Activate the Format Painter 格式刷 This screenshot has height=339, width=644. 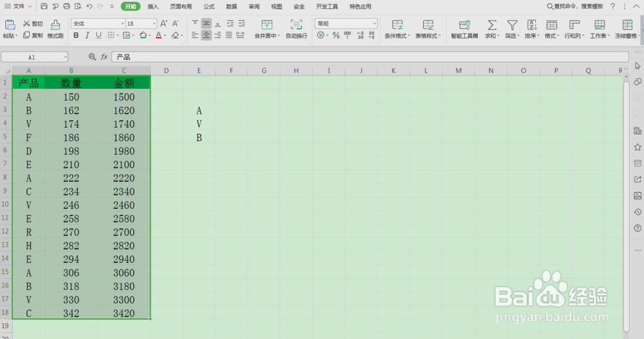(55, 29)
